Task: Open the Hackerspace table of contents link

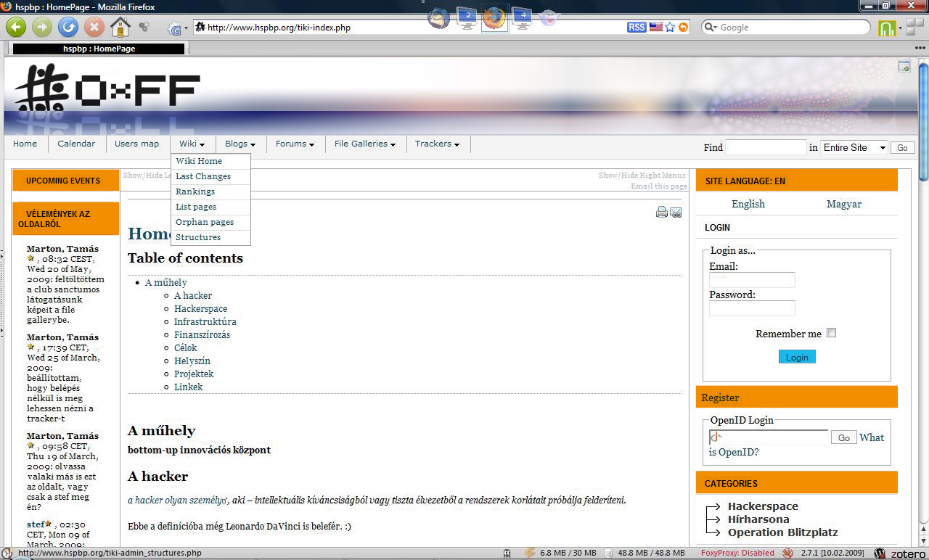Action: [x=200, y=309]
